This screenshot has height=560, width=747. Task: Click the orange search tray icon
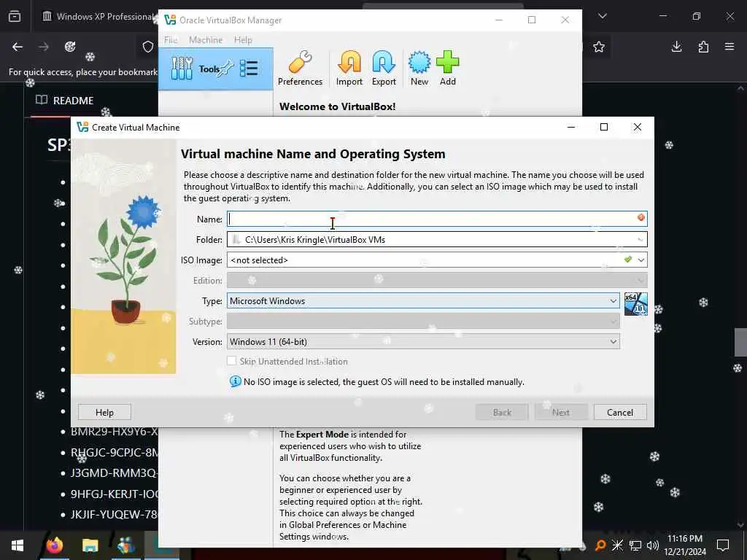[600, 545]
